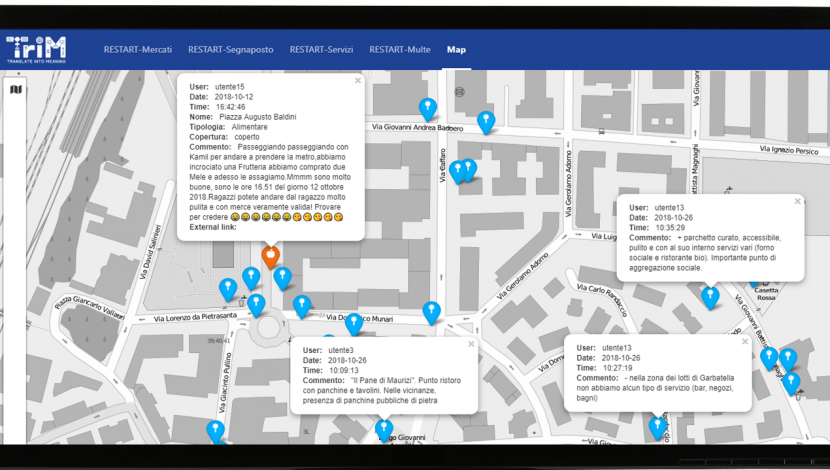Click marker beneath the parchetto curato popup

710,297
